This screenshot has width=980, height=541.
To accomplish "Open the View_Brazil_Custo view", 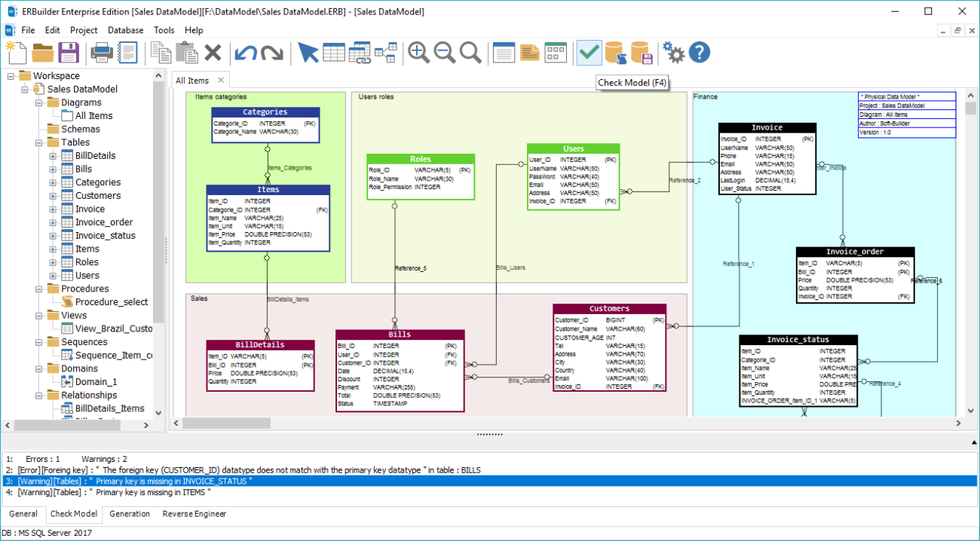I will [112, 329].
